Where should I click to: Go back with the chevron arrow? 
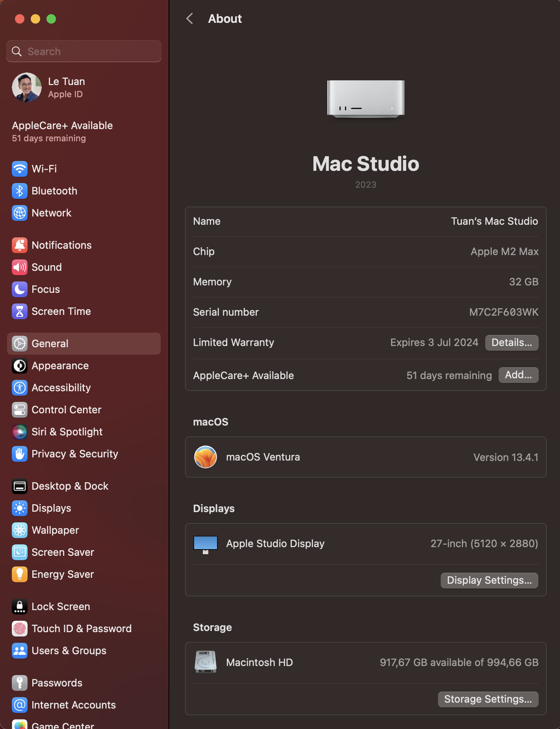190,19
